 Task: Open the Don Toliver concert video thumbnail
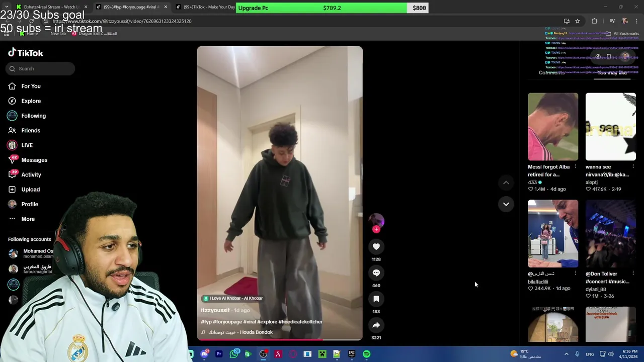pos(611,234)
